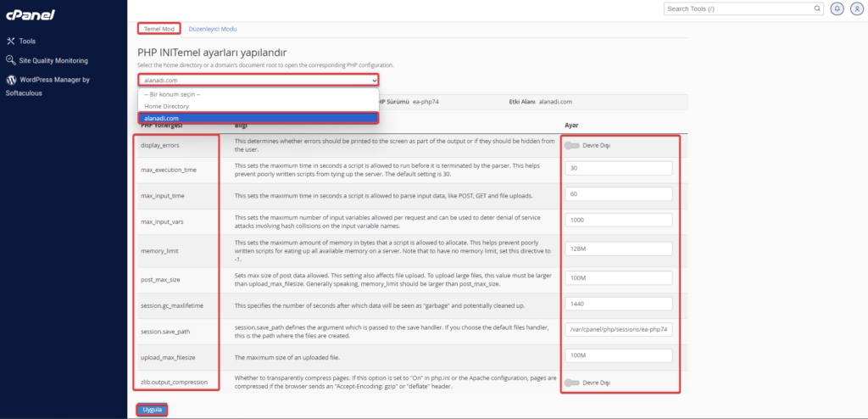The width and height of the screenshot is (868, 419).
Task: Click the max_execution_time value field
Action: [x=618, y=168]
